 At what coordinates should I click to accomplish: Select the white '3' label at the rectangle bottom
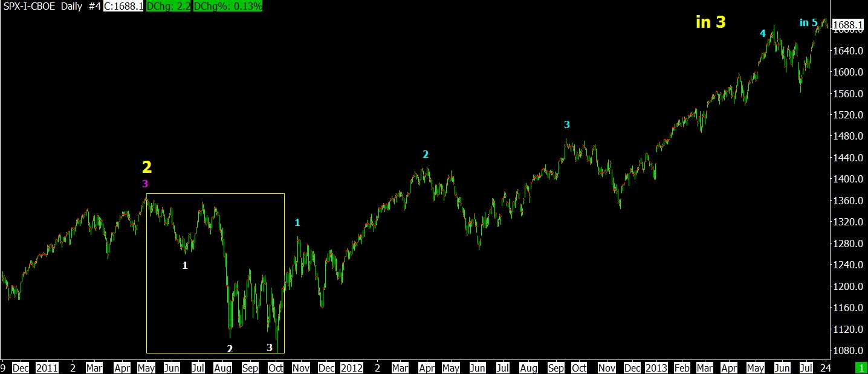[x=270, y=347]
